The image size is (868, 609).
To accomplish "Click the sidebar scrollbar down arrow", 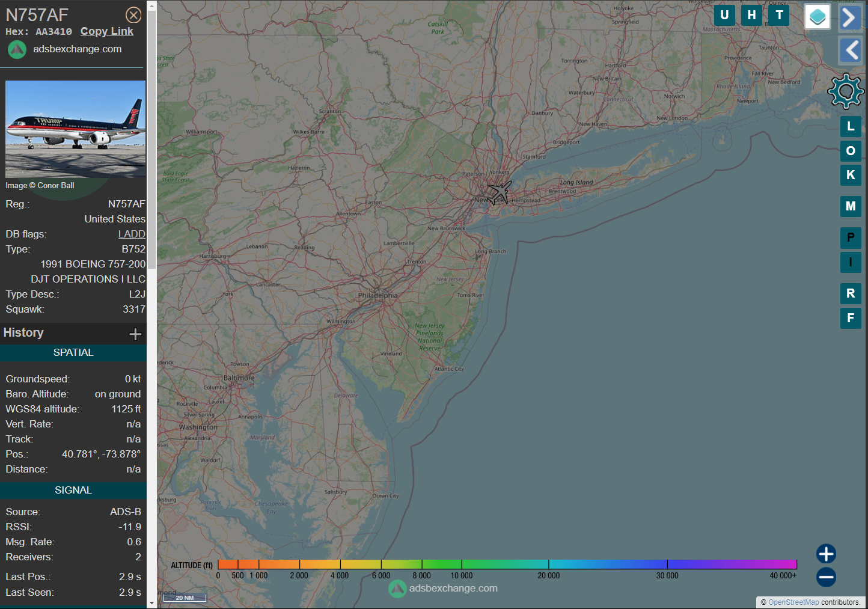I will coord(151,604).
